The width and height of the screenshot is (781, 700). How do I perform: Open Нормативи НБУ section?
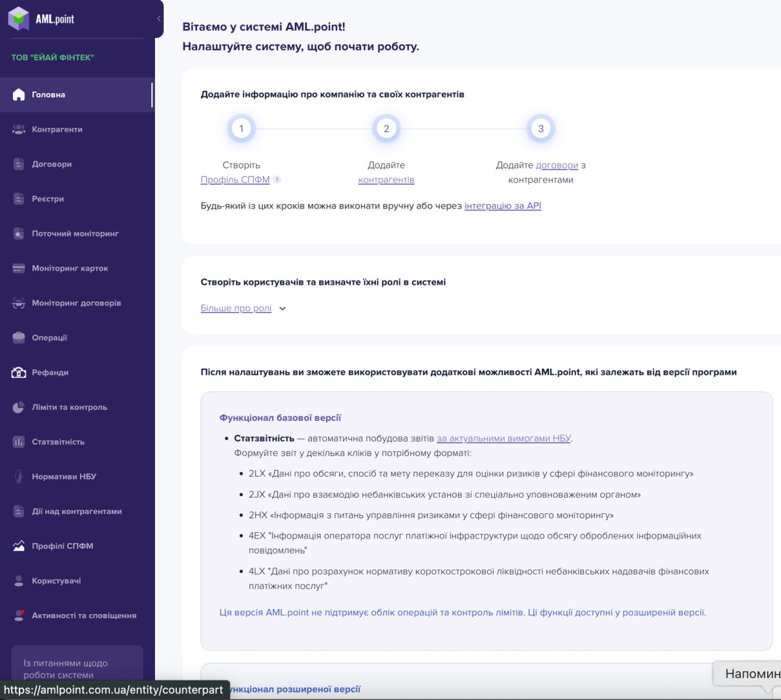77,477
